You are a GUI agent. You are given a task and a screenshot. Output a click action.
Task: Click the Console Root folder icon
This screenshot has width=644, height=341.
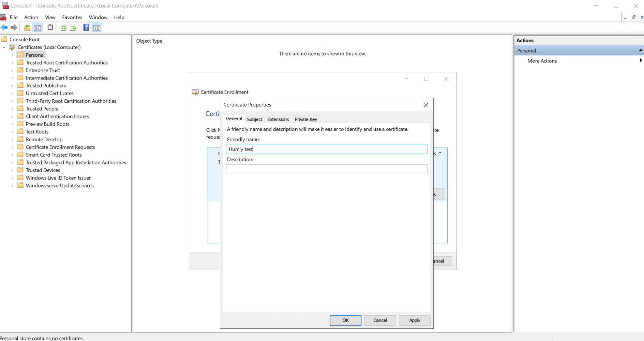pos(4,39)
